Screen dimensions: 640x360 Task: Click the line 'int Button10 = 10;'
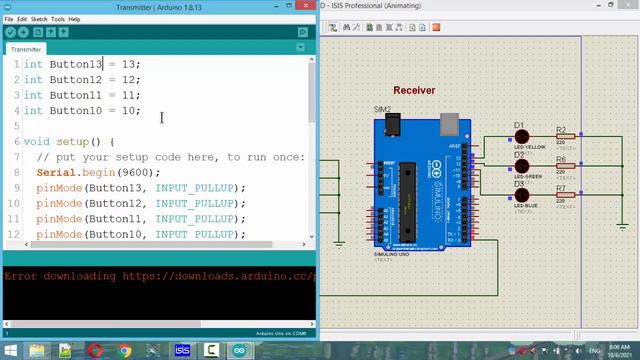pyautogui.click(x=82, y=111)
